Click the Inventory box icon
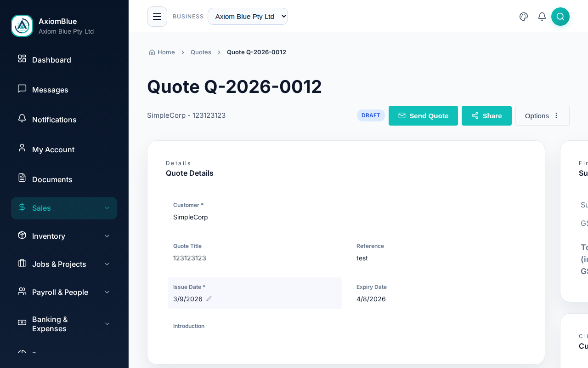Viewport: 588px width, 368px height. [22, 235]
